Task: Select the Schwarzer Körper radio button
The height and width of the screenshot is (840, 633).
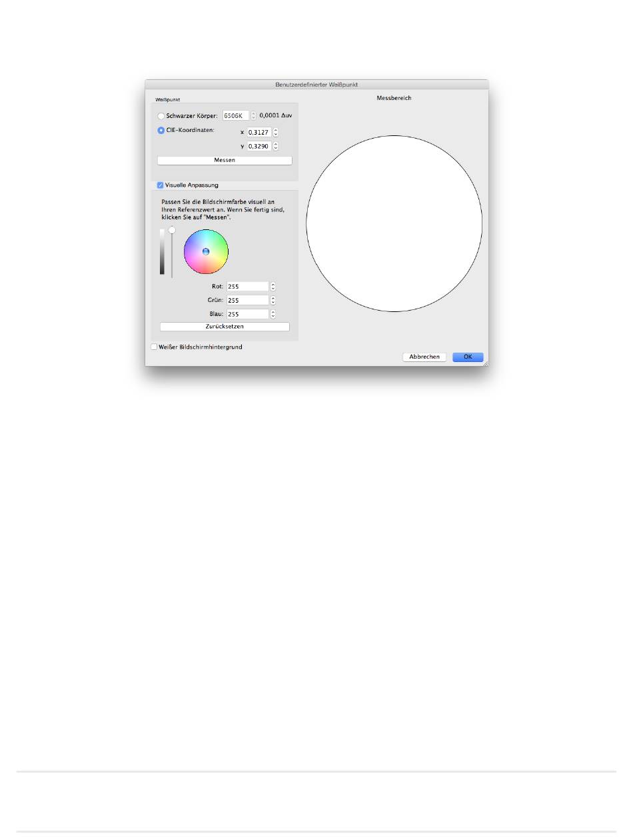Action: pyautogui.click(x=161, y=116)
